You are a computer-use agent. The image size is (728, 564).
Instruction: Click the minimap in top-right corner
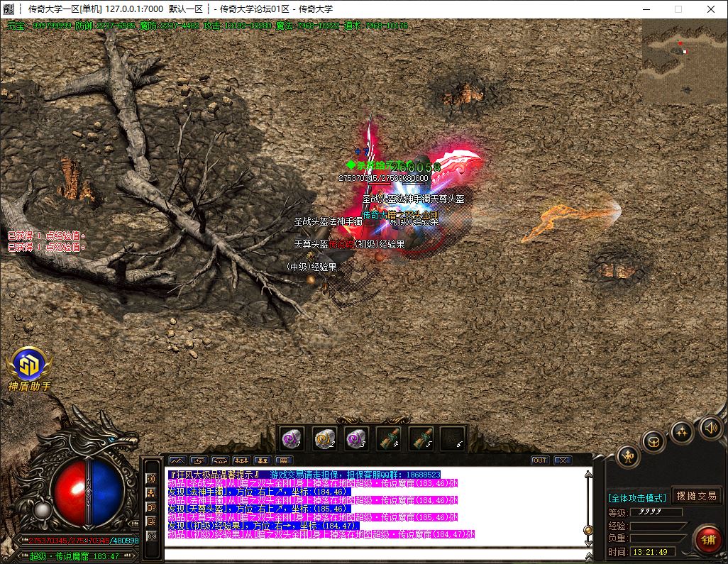coord(684,61)
